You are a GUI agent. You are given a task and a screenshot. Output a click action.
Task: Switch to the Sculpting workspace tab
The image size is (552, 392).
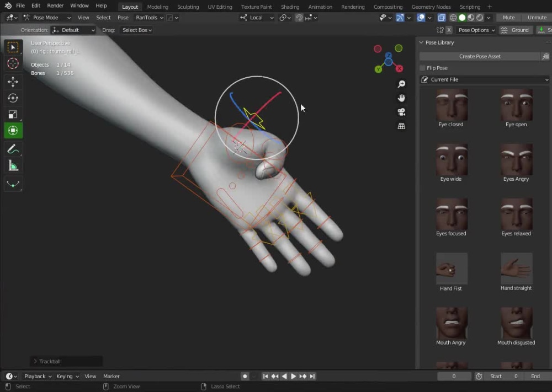pyautogui.click(x=188, y=7)
